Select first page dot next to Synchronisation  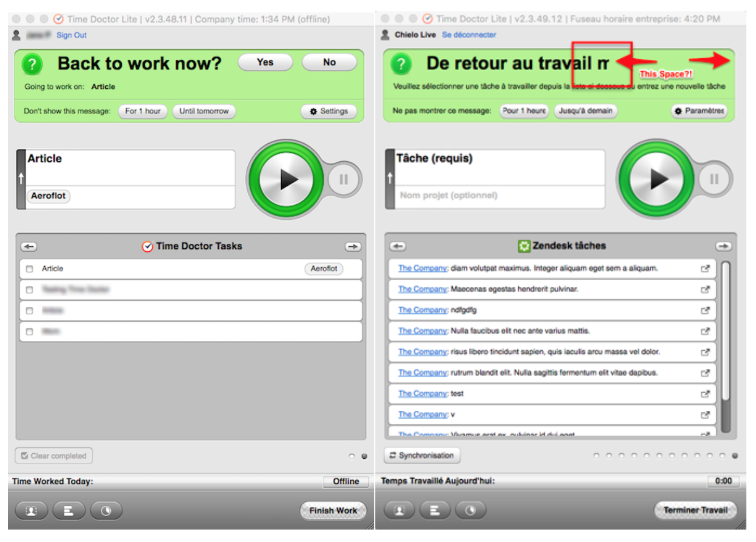click(x=596, y=455)
